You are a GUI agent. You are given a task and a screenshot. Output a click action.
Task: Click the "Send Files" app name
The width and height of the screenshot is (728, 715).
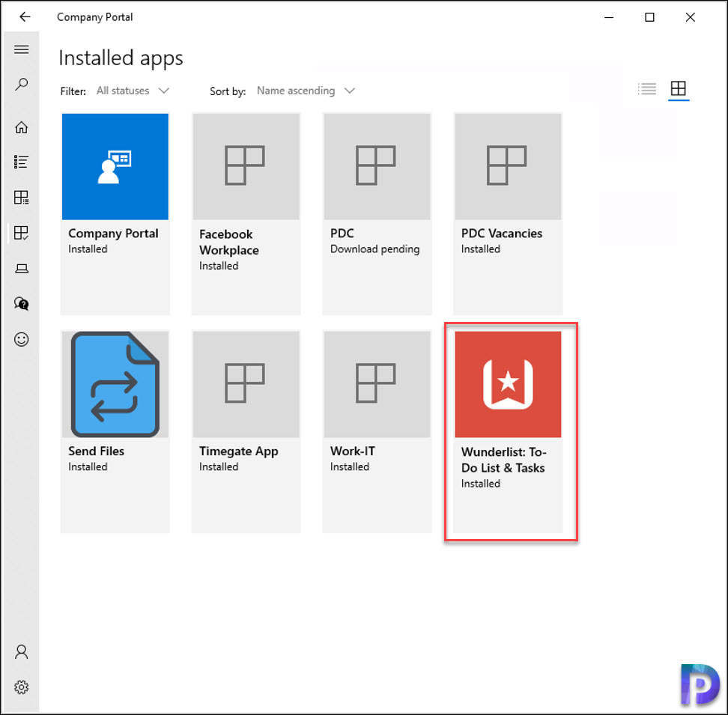coord(96,451)
